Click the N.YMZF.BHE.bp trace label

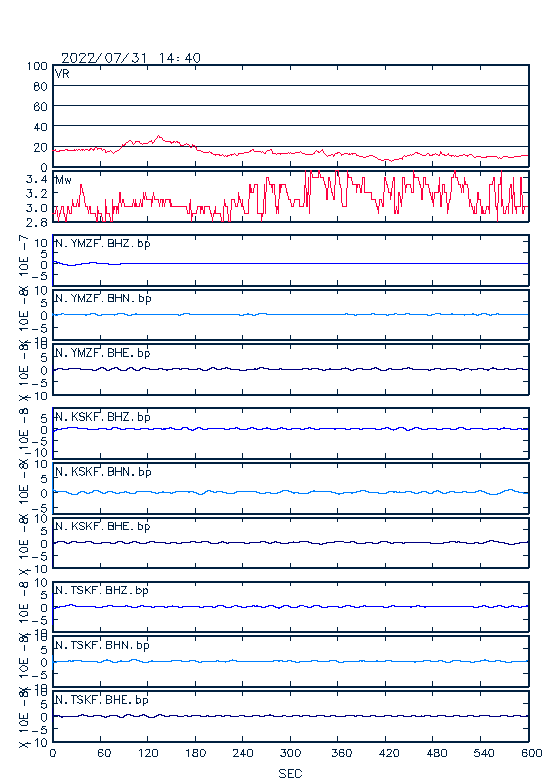[x=103, y=353]
